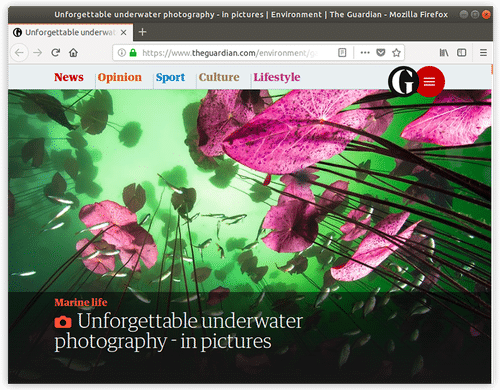Minimize the Firefox window
This screenshot has width=500, height=390.
point(463,14)
